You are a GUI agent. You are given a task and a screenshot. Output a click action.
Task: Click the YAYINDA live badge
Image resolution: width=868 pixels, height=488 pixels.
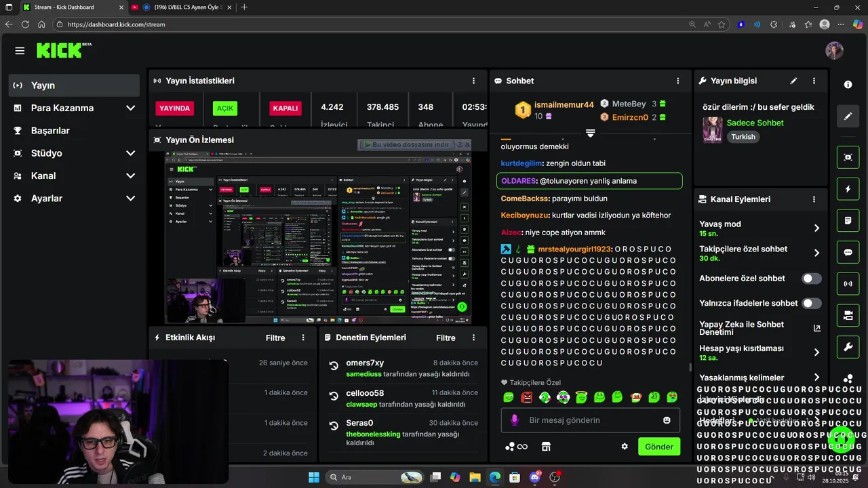[174, 108]
